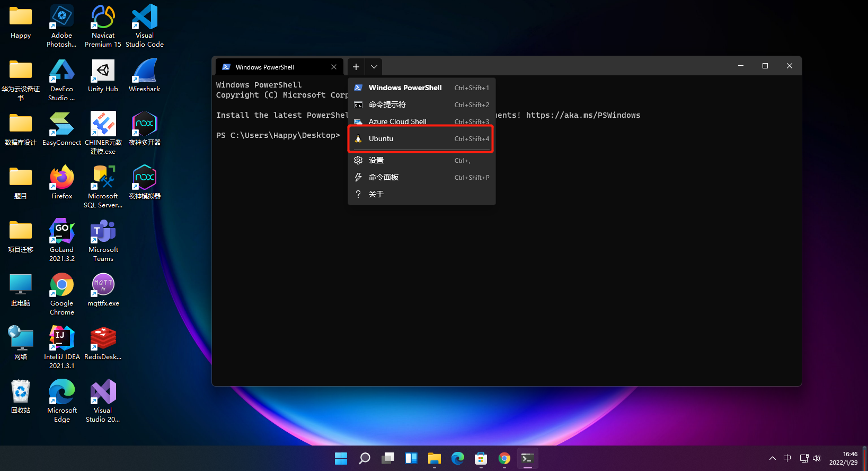Open RedisDesktop shortcut icon
This screenshot has height=471, width=868.
point(103,343)
